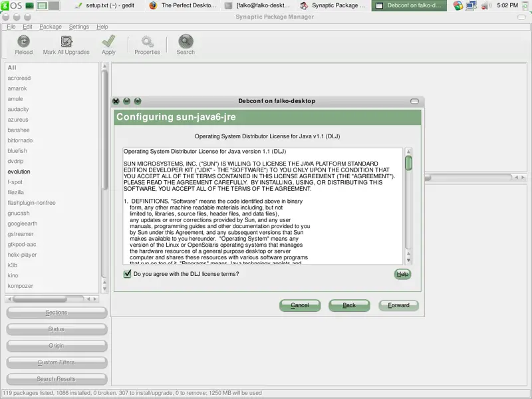
Task: Click the Search magnifier icon
Action: pos(186,41)
